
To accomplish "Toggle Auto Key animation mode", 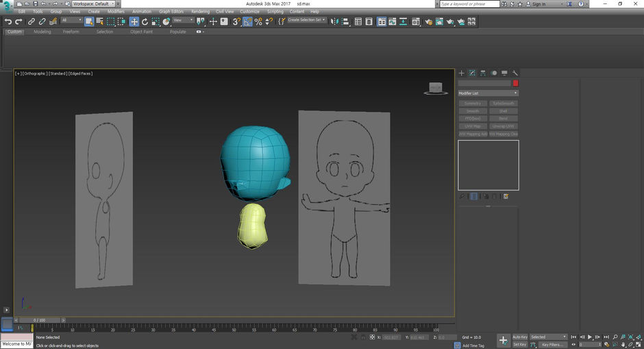I will [x=520, y=337].
